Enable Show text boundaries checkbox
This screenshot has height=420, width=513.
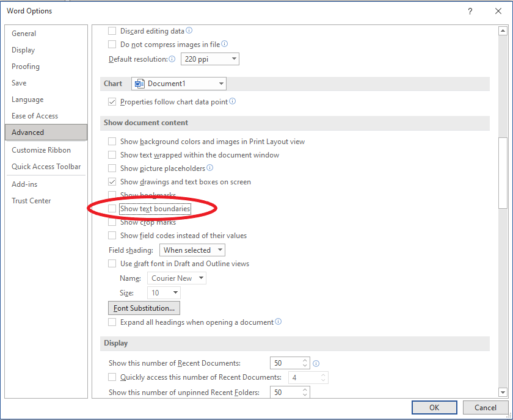[x=112, y=209]
